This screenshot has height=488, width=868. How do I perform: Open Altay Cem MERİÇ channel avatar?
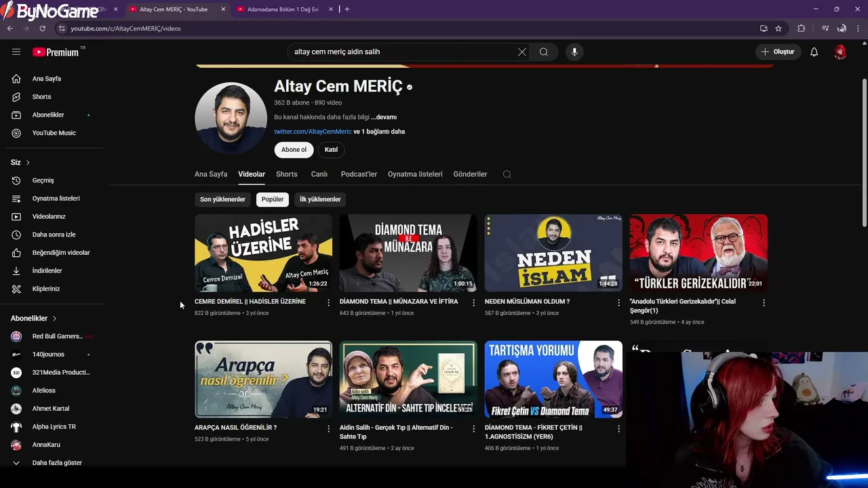(x=231, y=118)
